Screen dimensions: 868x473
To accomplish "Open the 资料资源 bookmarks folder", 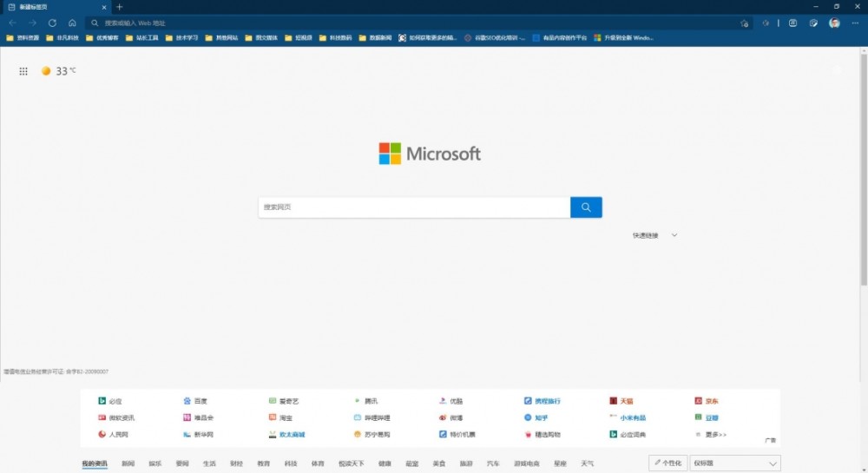I will (x=23, y=38).
